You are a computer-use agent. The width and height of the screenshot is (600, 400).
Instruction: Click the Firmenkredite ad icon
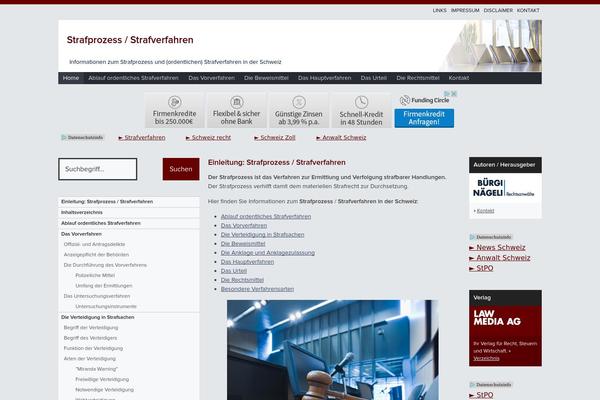click(174, 102)
